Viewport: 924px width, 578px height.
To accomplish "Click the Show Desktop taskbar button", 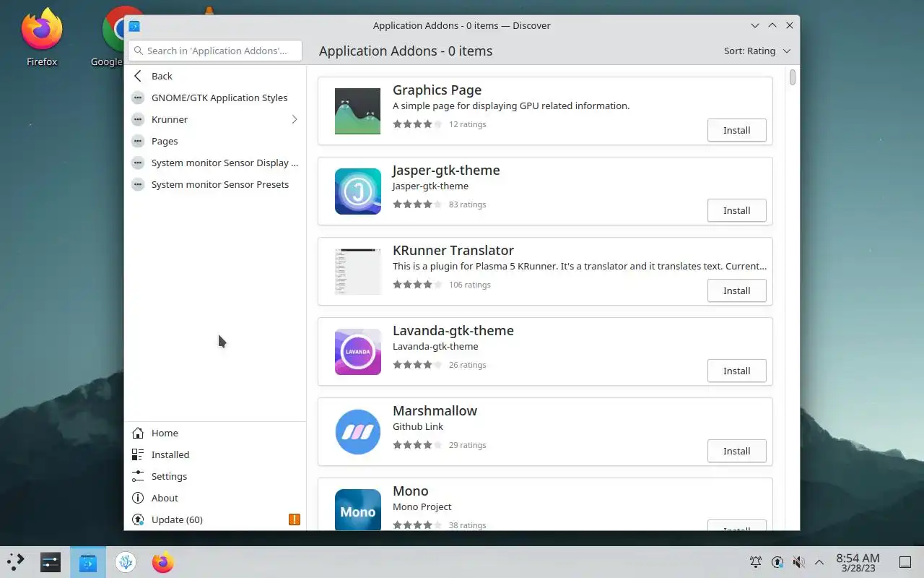I will (x=905, y=562).
